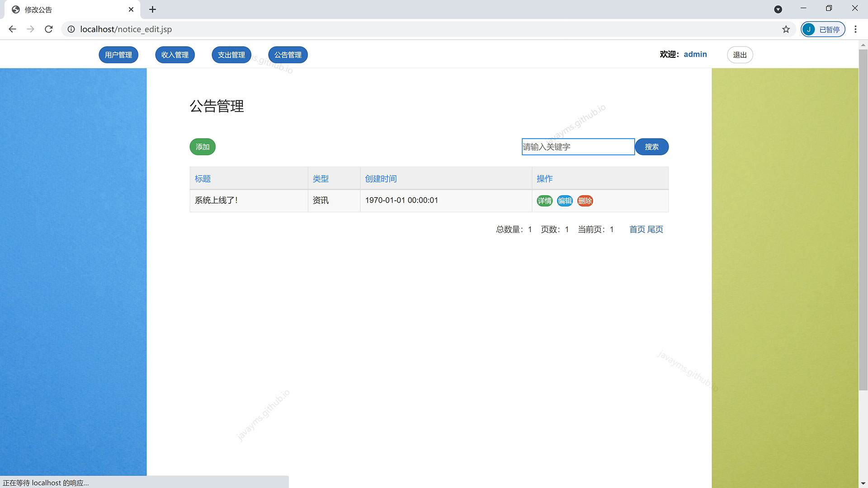Refresh the notice management page
Screen dimensions: 868x488
pyautogui.click(x=48, y=29)
